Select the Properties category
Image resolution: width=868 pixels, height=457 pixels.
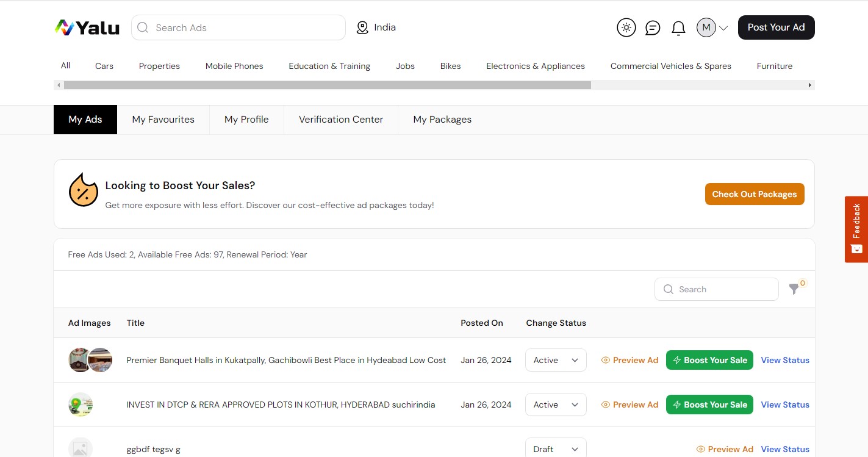coord(159,66)
